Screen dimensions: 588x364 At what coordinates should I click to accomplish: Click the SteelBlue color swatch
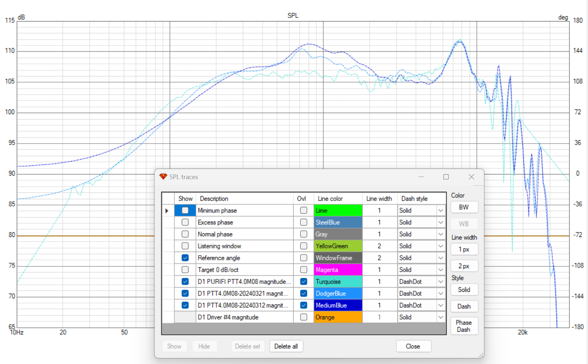click(338, 222)
